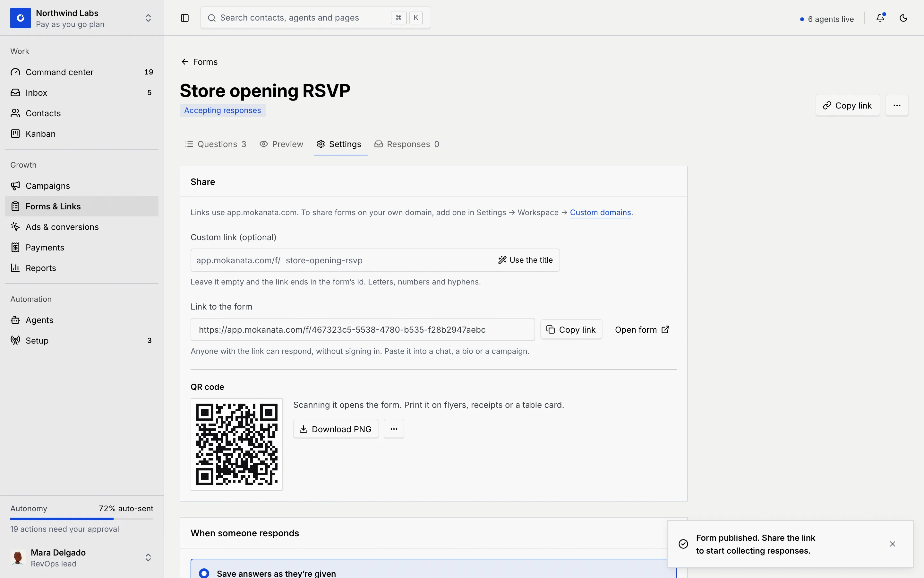Click the Autonomy progress bar

82,519
